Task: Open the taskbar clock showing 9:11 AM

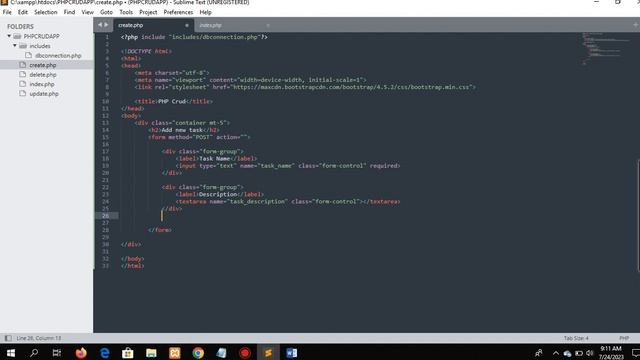Action: click(611, 353)
